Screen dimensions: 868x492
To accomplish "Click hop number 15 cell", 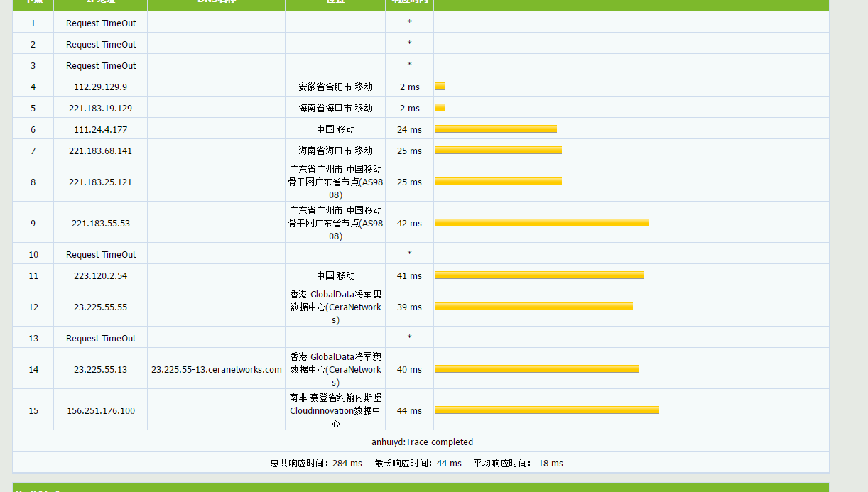I will [33, 410].
